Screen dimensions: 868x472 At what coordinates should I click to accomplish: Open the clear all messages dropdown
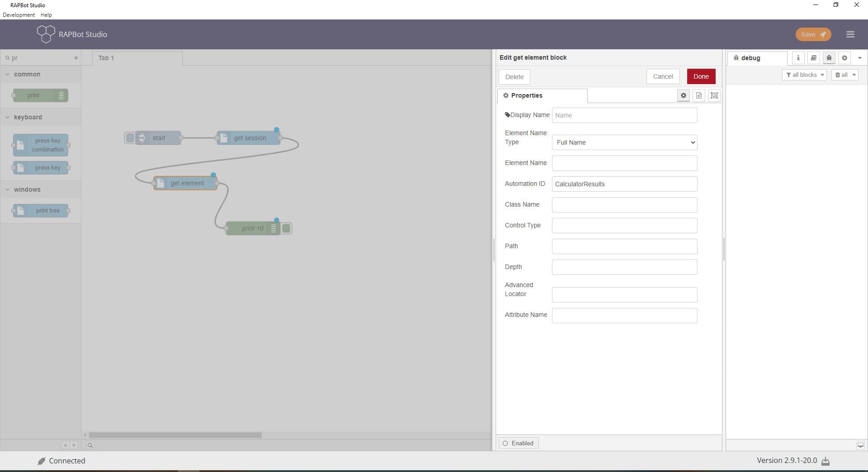pyautogui.click(x=844, y=75)
